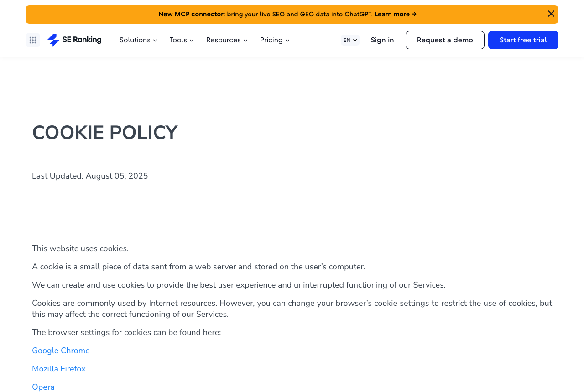The image size is (584, 392).
Task: Click the Solutions chevron arrow
Action: coord(155,41)
